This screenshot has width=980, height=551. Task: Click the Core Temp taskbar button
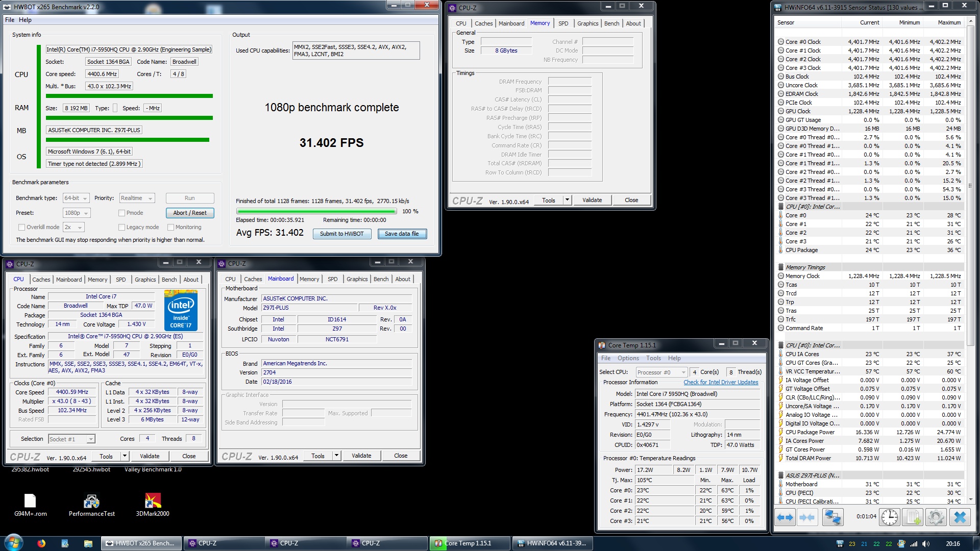[x=470, y=543]
